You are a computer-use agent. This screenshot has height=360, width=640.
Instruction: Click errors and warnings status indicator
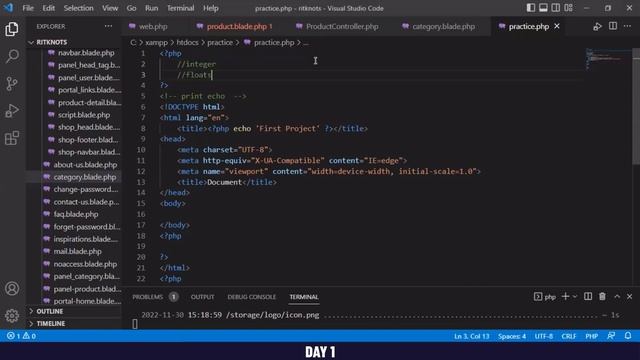tap(21, 336)
